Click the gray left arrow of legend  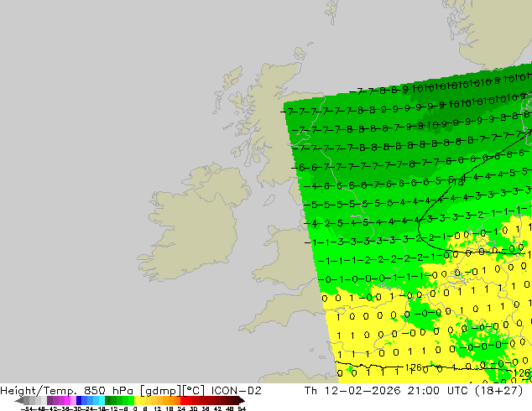click(x=19, y=401)
